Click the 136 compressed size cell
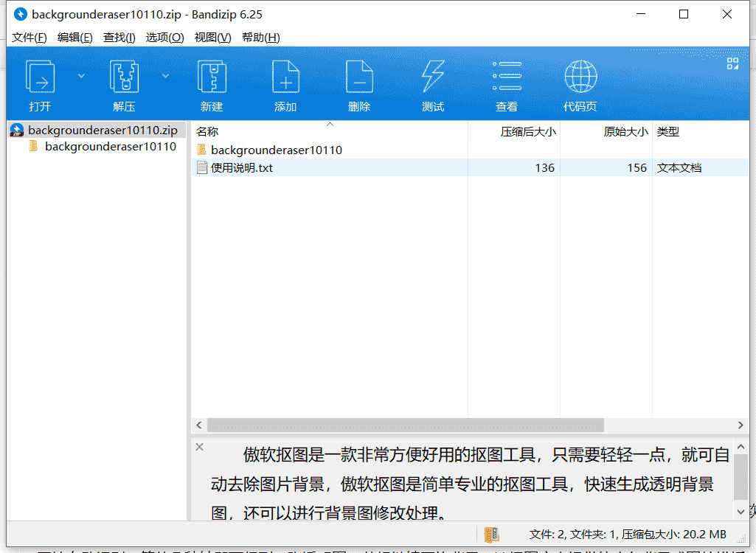This screenshot has height=553, width=756. (x=545, y=168)
